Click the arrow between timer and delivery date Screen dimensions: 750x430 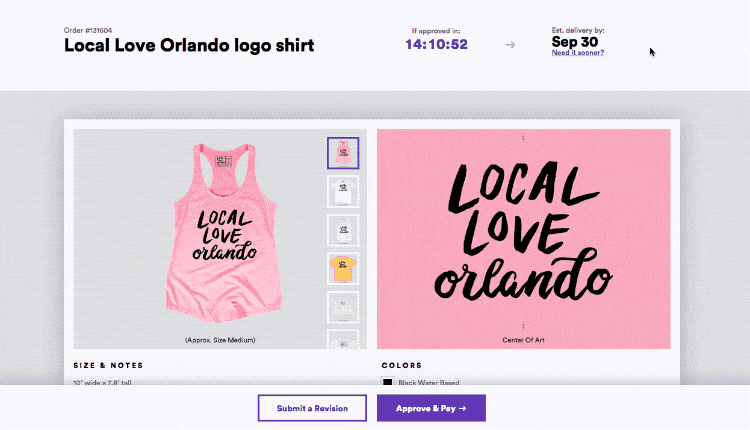(510, 45)
